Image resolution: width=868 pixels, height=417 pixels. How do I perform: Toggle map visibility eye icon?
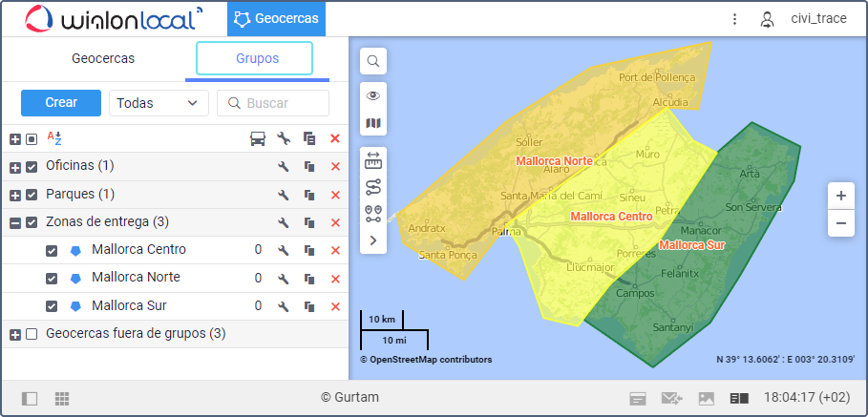(373, 96)
